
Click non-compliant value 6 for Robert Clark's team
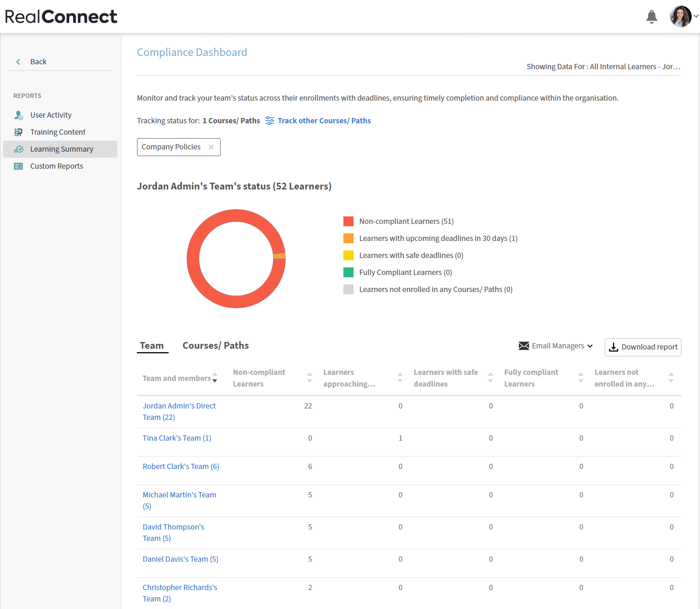310,466
